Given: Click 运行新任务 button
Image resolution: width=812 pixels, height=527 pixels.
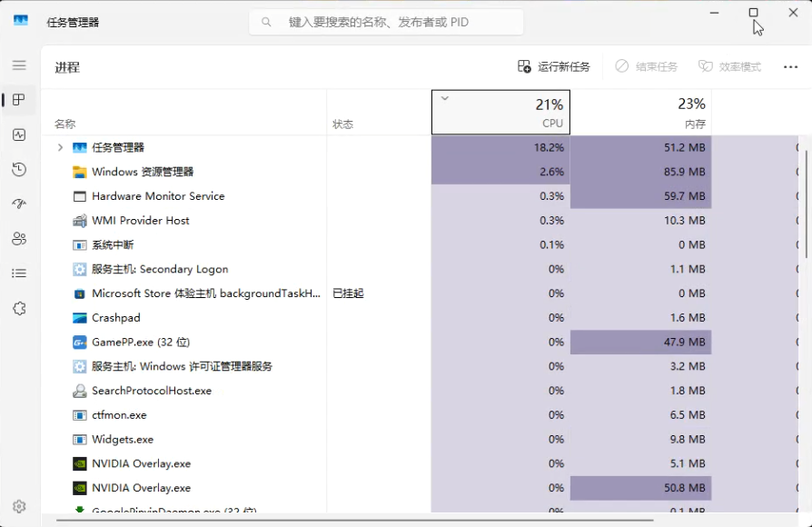Looking at the screenshot, I should click(x=553, y=67).
